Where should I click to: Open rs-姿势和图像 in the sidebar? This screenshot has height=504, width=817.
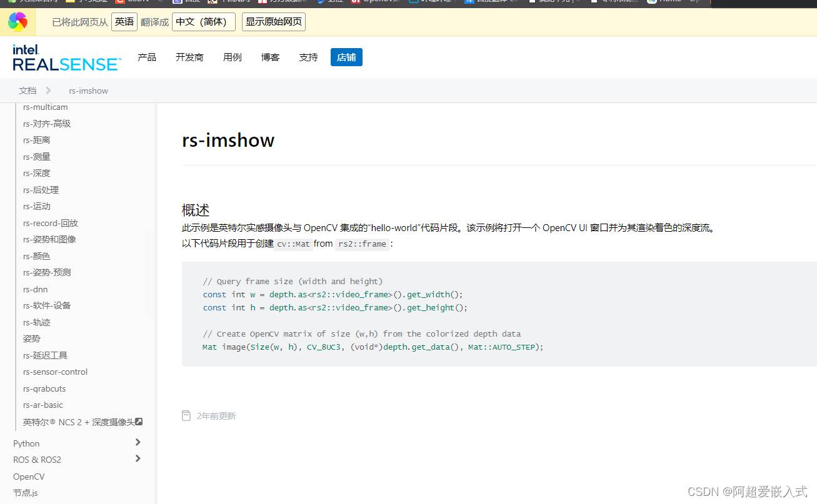tap(49, 239)
